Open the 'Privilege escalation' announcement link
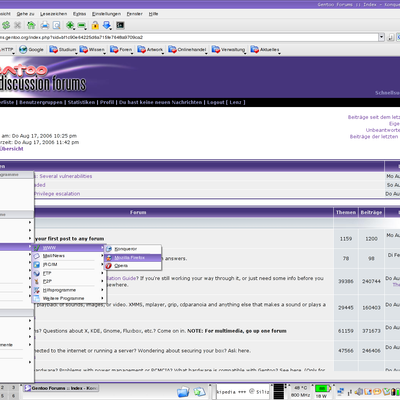400x400 pixels. click(x=57, y=194)
